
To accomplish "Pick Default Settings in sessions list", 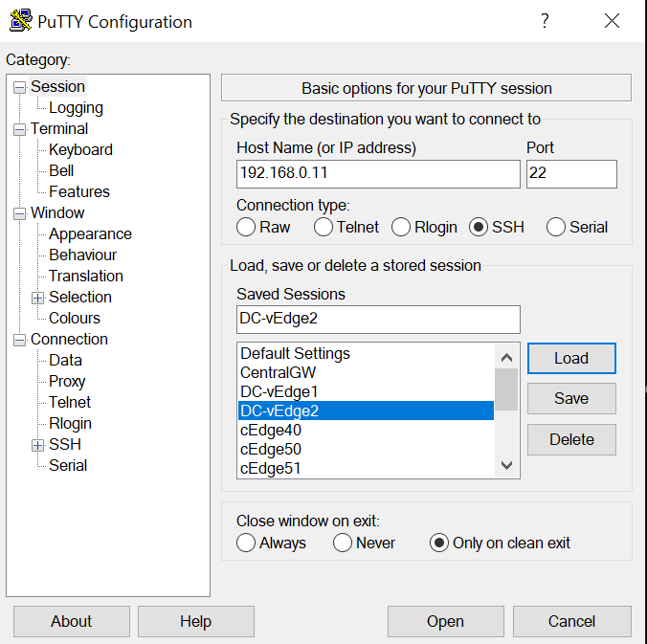I will pyautogui.click(x=295, y=353).
